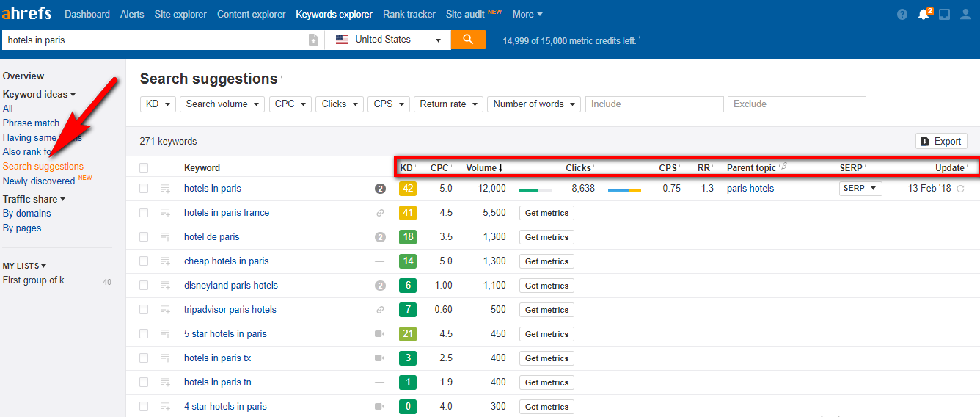Check the box for 'cheap hotels in paris'
Viewport: 980px width, 417px height.
pyautogui.click(x=144, y=261)
